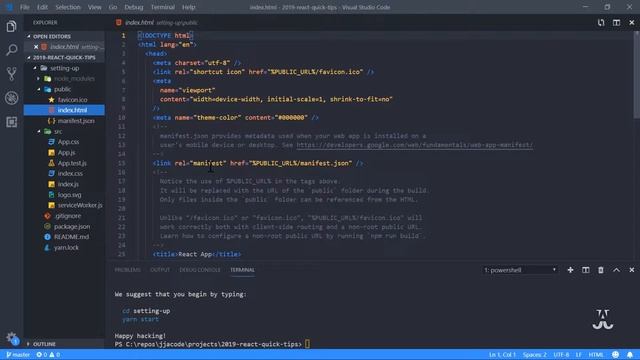
Task: Select index.html in the public folder
Action: click(64, 110)
